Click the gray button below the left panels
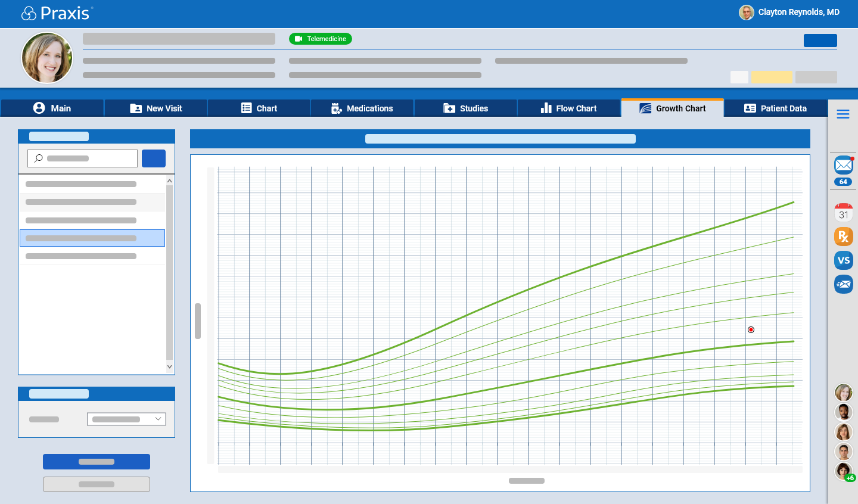This screenshot has height=504, width=858. (97, 484)
